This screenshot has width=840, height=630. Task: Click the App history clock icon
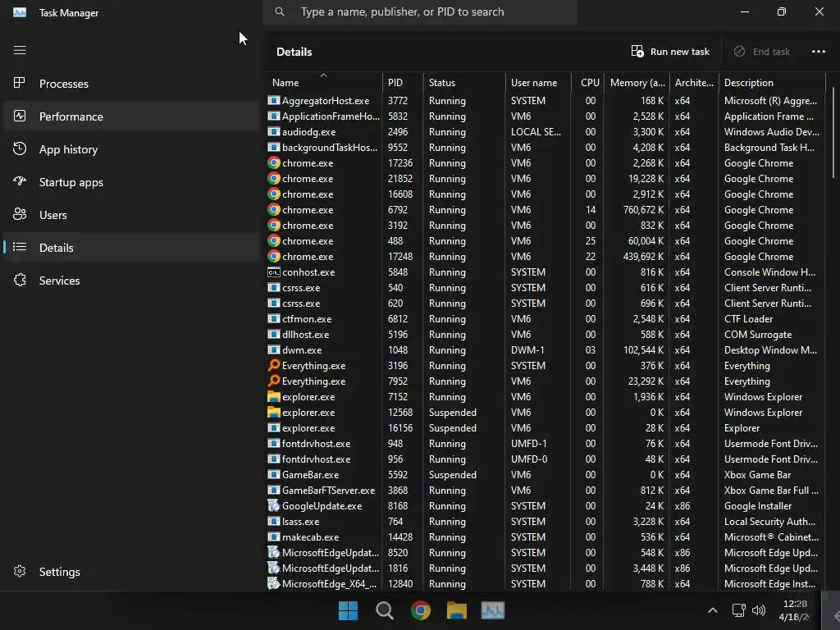click(20, 149)
